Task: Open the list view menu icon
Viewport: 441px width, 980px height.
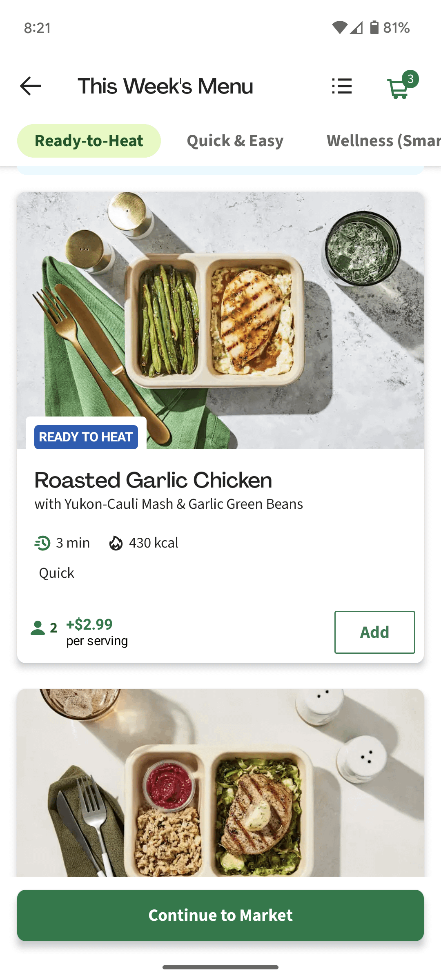Action: click(x=342, y=86)
